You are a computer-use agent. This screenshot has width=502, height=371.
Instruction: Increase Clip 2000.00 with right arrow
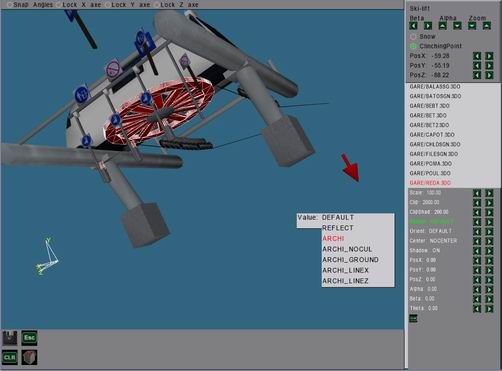[x=489, y=203]
